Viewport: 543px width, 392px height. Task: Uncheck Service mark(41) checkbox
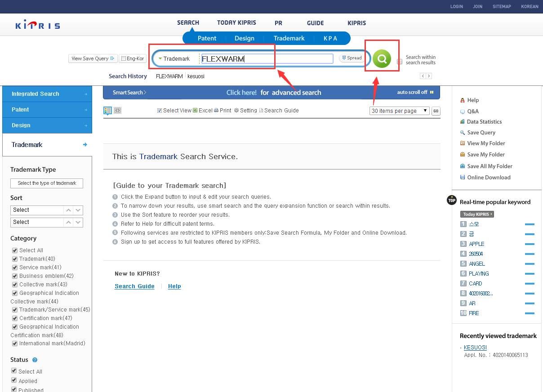point(15,267)
